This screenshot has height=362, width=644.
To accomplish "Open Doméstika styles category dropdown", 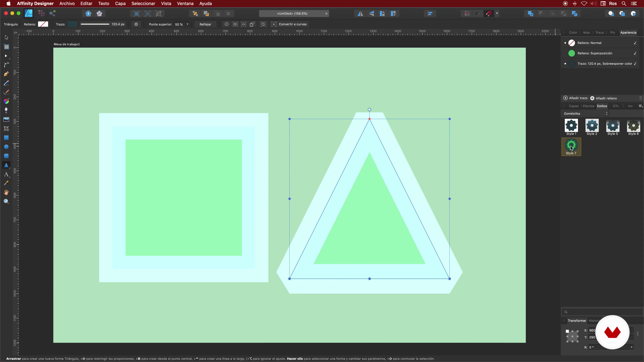I will (x=585, y=113).
